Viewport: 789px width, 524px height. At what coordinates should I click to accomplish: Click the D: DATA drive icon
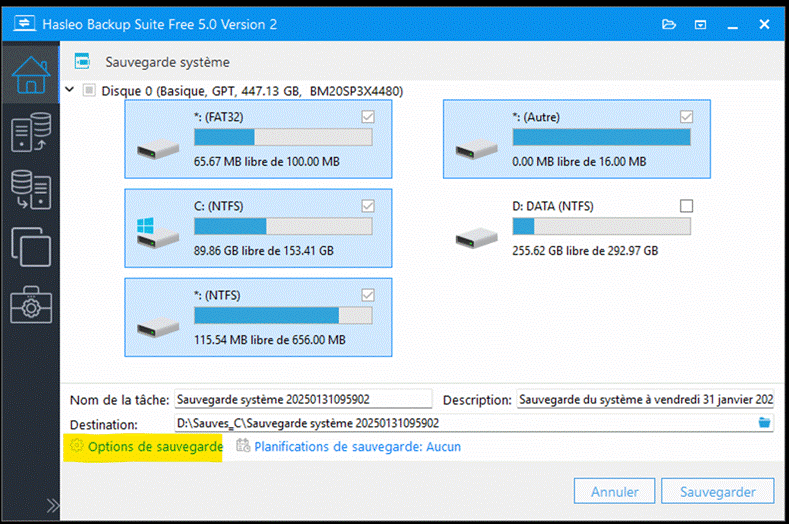click(477, 238)
